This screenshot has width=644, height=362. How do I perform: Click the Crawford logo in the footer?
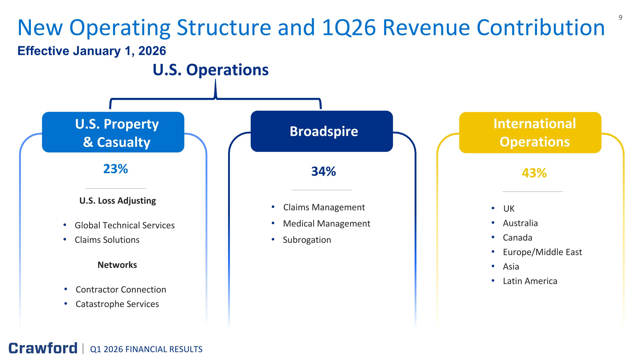coord(43,348)
